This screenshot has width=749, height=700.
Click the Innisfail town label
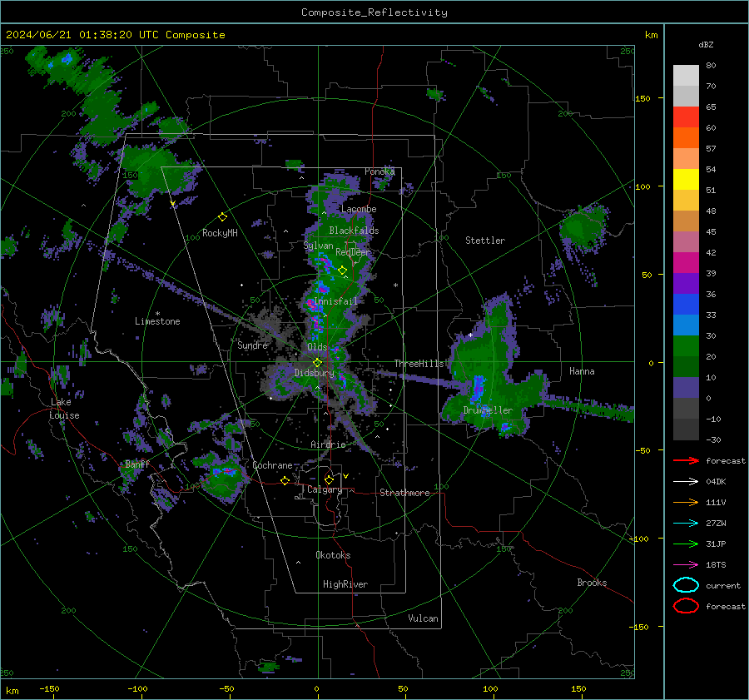coord(335,301)
